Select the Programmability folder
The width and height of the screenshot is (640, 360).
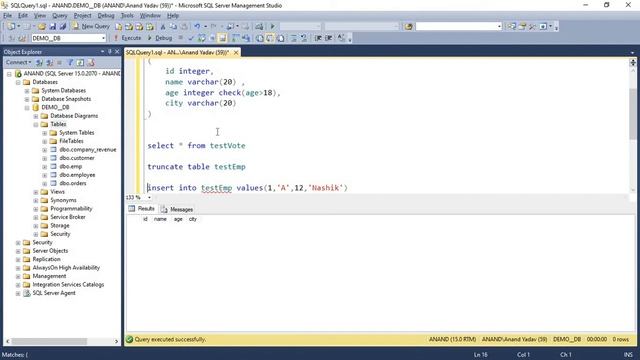tap(71, 209)
